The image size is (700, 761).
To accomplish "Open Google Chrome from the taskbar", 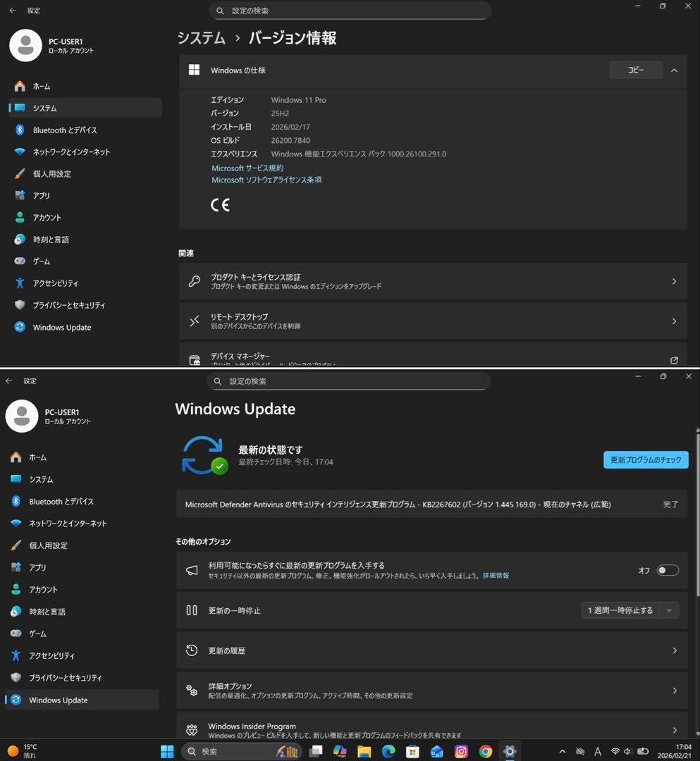I will coord(485,751).
